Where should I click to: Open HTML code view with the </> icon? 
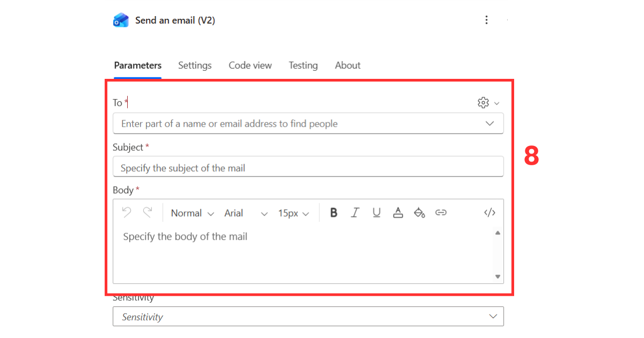489,212
